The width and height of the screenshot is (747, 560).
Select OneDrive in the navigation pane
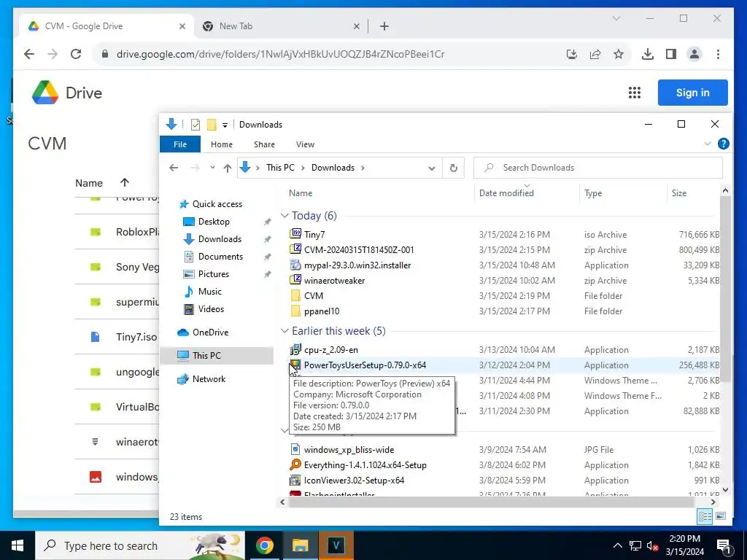click(x=210, y=332)
